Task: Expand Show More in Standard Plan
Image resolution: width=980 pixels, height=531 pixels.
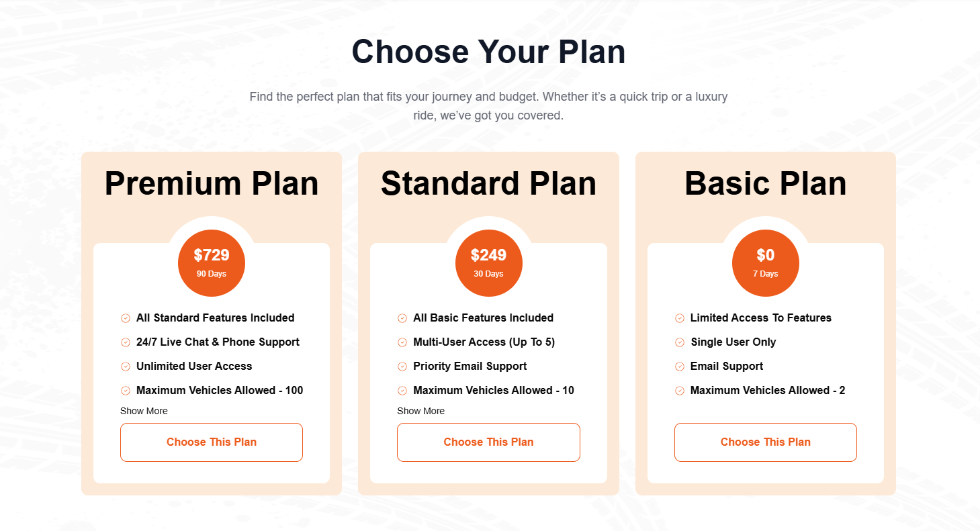Action: click(x=420, y=411)
